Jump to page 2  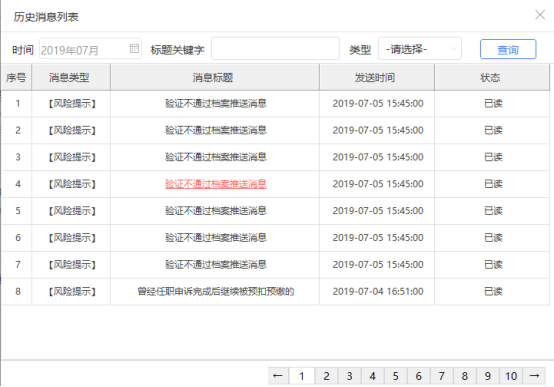tap(326, 376)
